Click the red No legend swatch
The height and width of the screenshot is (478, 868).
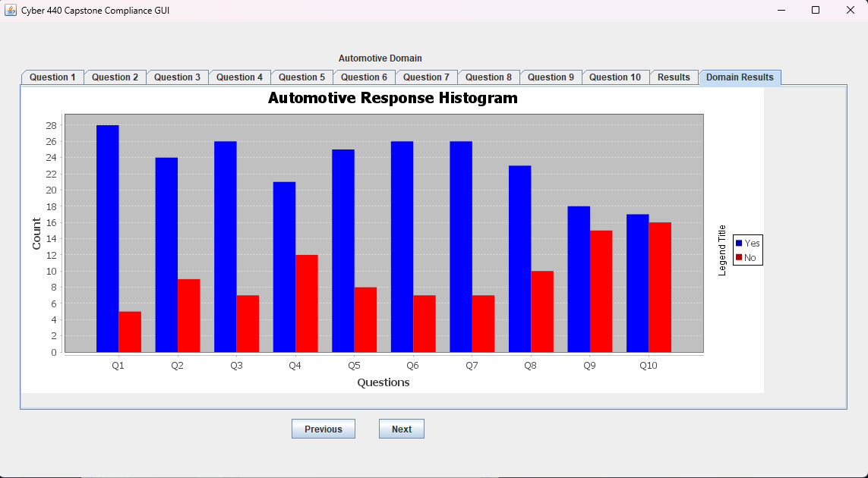(x=739, y=258)
